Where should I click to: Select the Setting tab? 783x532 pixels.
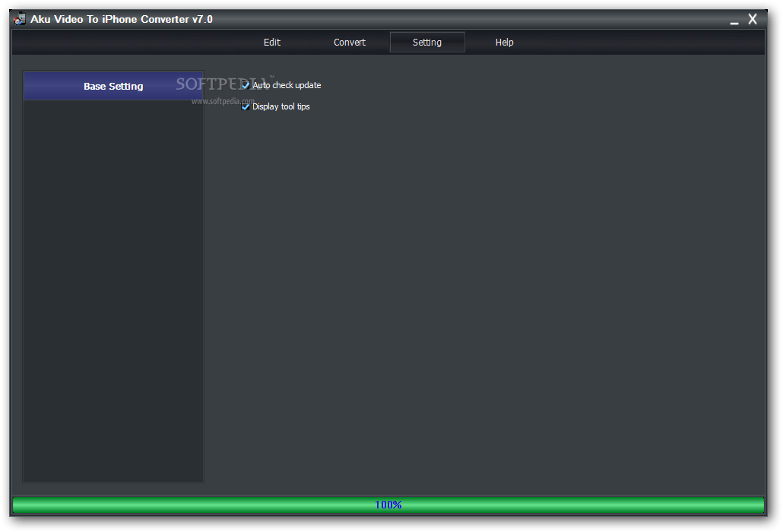click(x=427, y=43)
